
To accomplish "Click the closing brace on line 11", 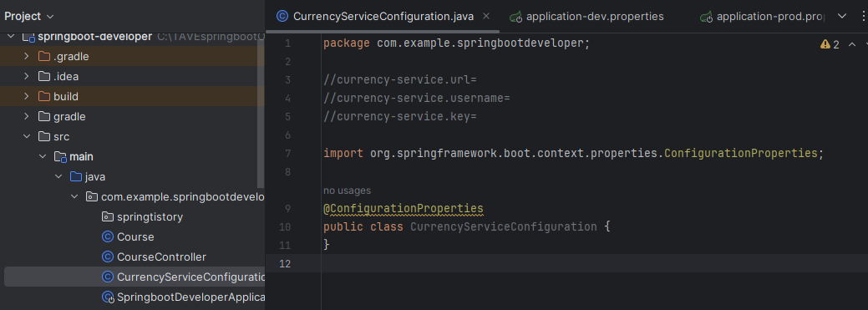I will click(x=327, y=245).
